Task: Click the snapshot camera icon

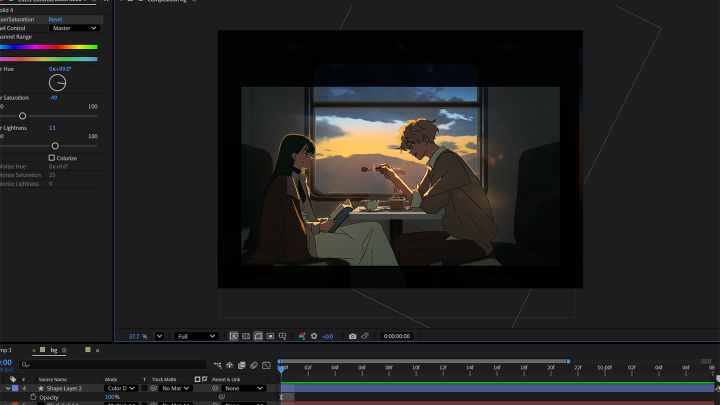Action: 352,336
